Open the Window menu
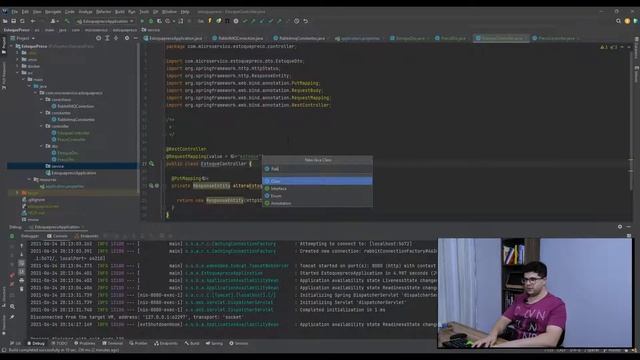640x360 pixels. click(169, 12)
